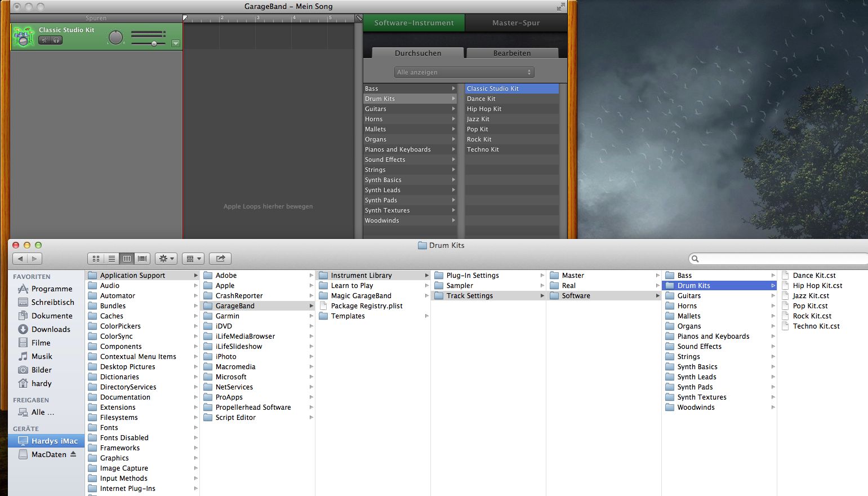
Task: Click the Classic Studio Kit drum icon
Action: click(24, 36)
